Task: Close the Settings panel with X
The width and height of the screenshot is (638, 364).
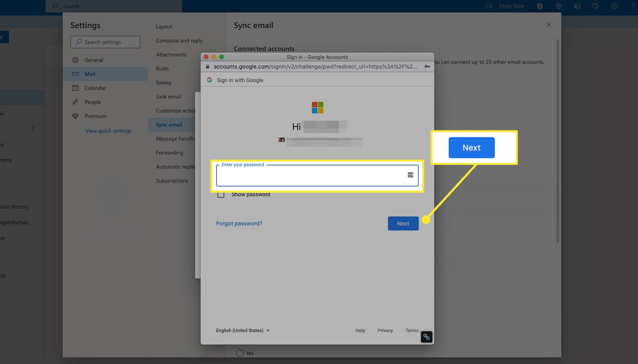Action: pos(548,25)
